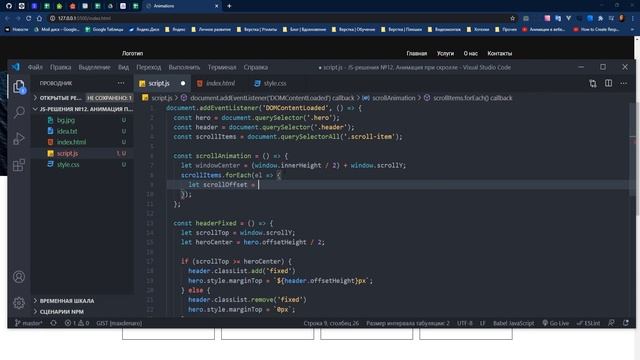Open the Терминал menu
The image size is (640, 360).
[222, 67]
